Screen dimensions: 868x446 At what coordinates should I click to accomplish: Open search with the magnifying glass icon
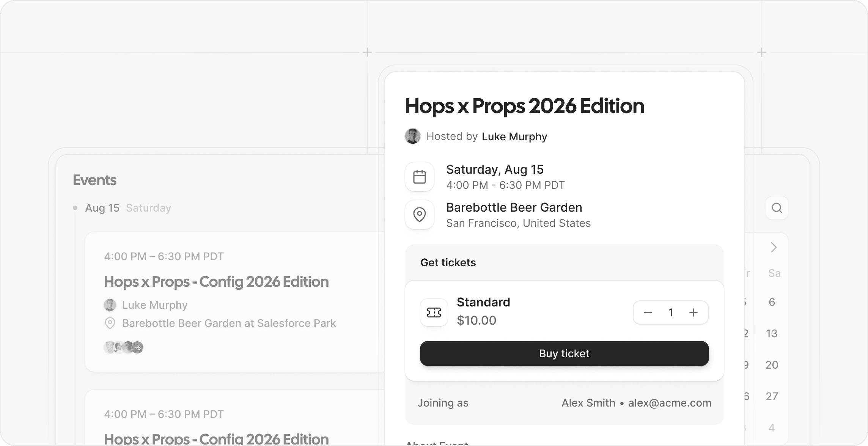tap(777, 208)
